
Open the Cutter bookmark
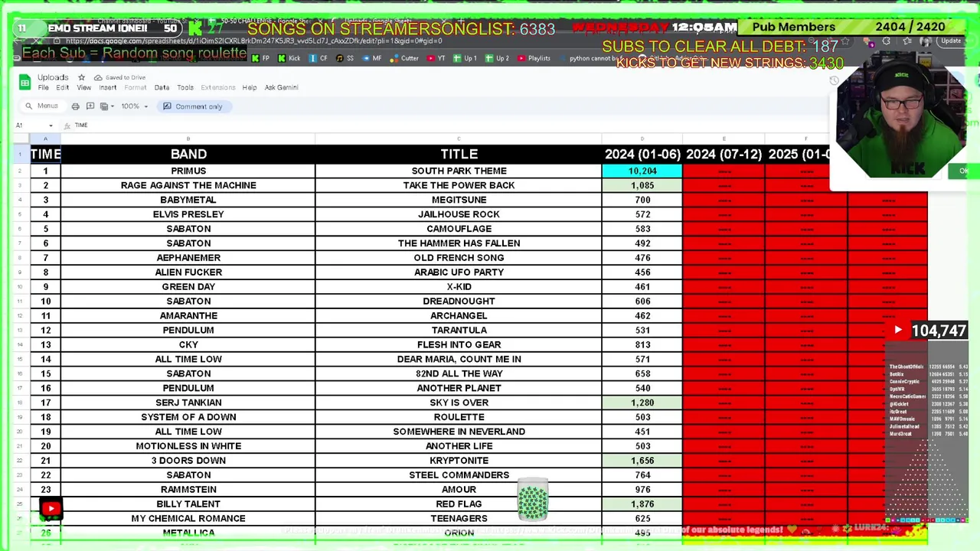pos(404,58)
